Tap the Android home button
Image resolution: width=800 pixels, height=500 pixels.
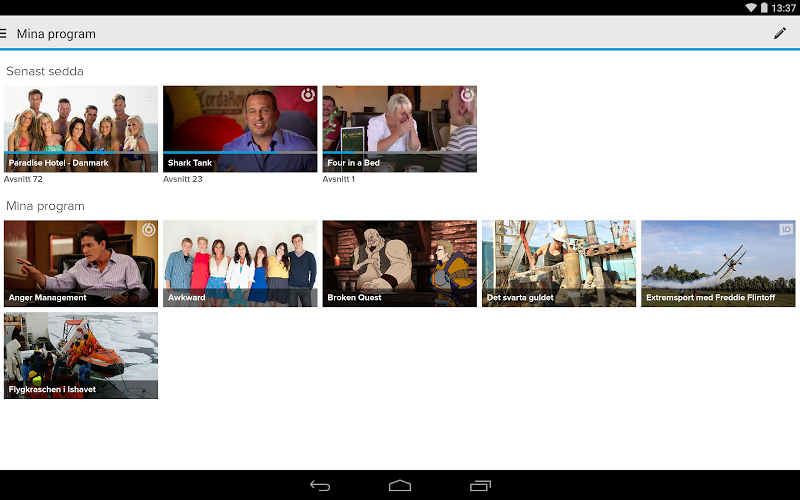399,485
